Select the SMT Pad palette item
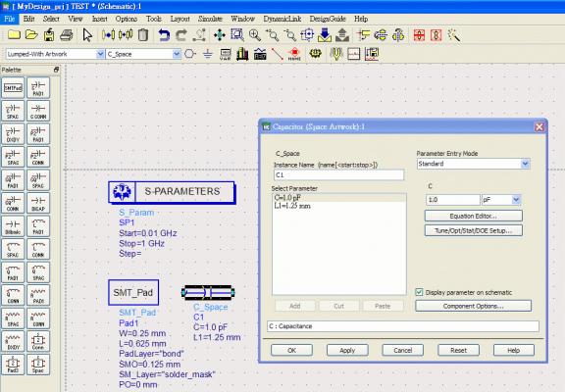The height and width of the screenshot is (392, 565). [13, 87]
